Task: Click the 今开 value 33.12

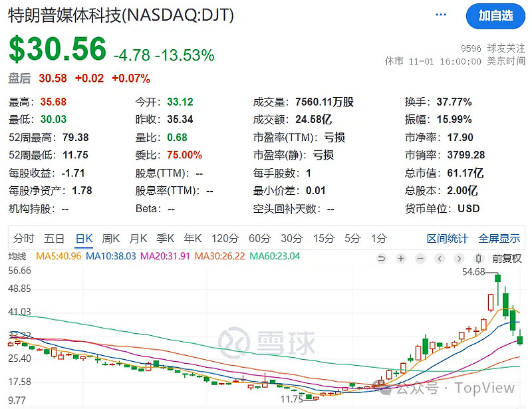Action: point(180,102)
